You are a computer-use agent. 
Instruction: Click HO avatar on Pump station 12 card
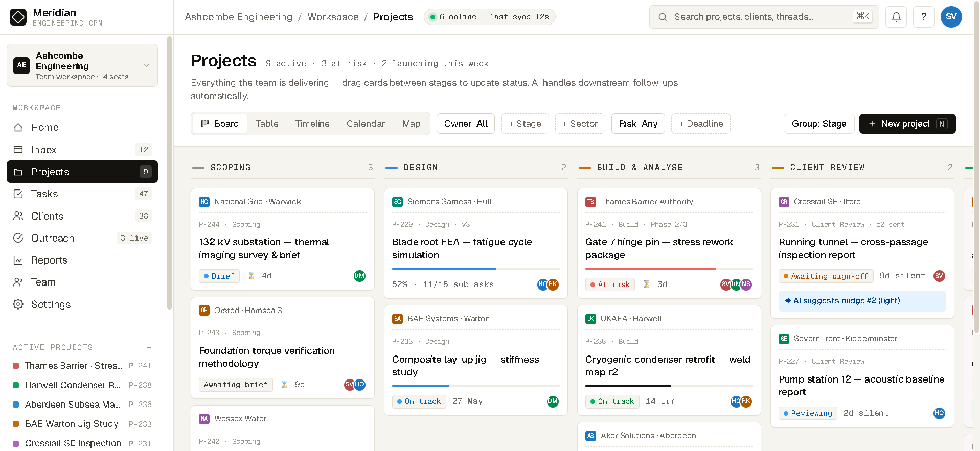click(x=939, y=413)
